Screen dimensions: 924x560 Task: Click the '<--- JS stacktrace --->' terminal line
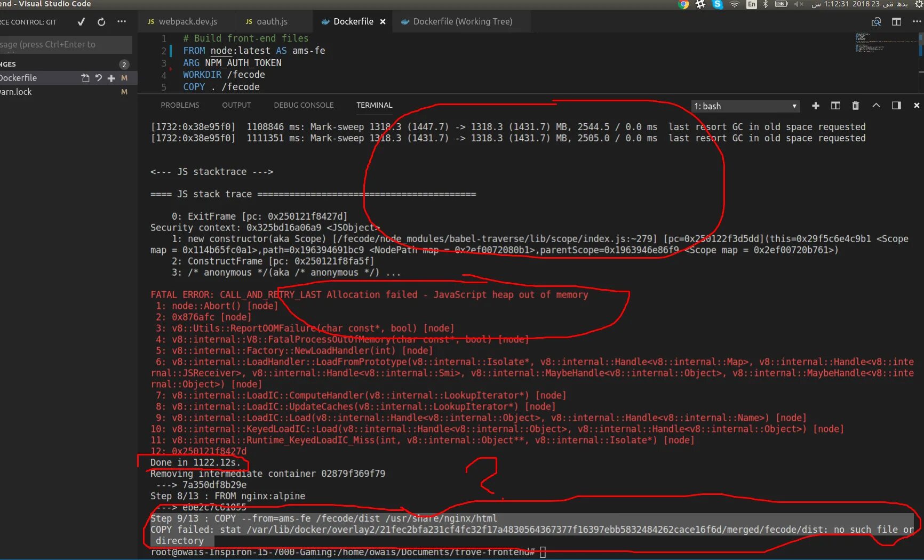click(212, 172)
